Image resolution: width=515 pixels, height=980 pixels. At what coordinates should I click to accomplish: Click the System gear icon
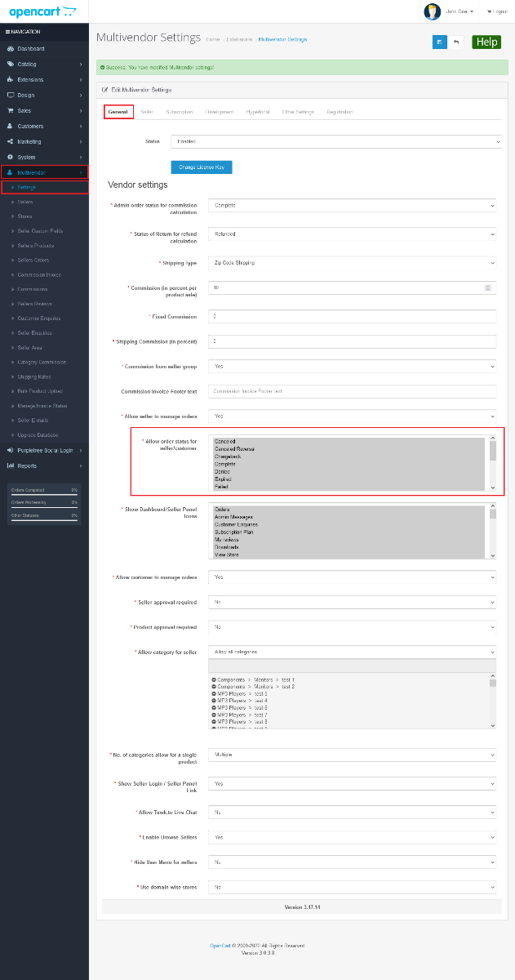tap(10, 157)
